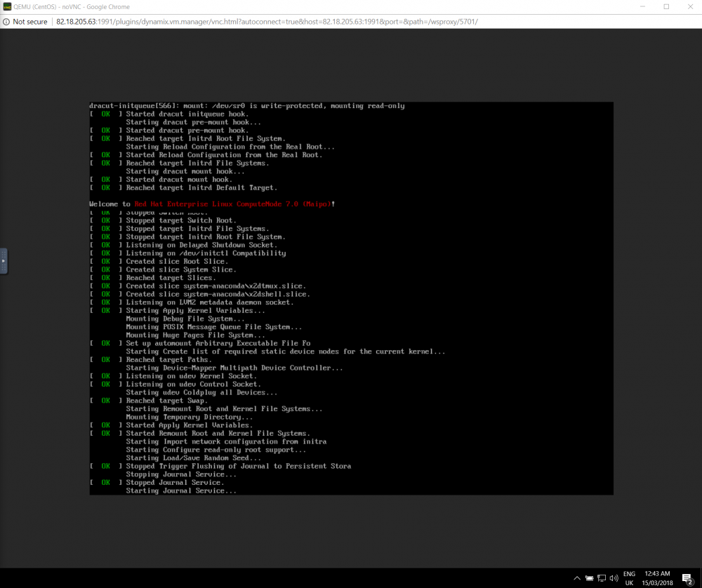Click 'Mounting Huge Pages File System...' line

click(x=196, y=335)
